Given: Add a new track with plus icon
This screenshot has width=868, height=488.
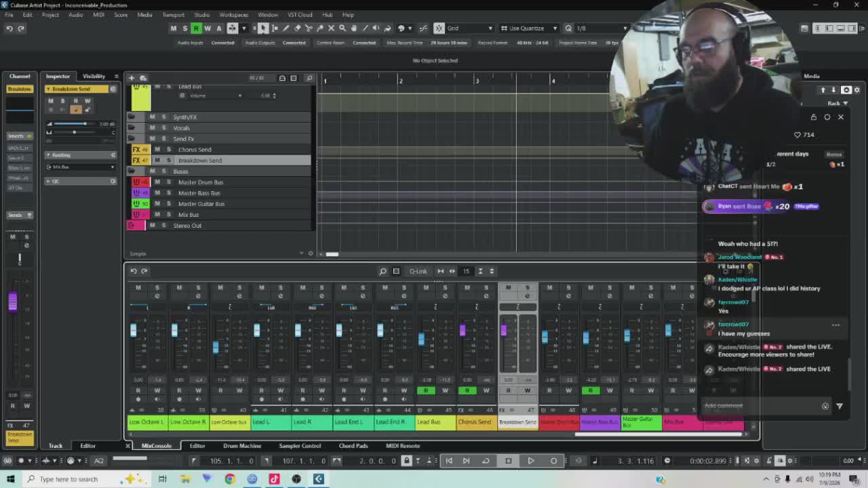Looking at the screenshot, I should [132, 78].
